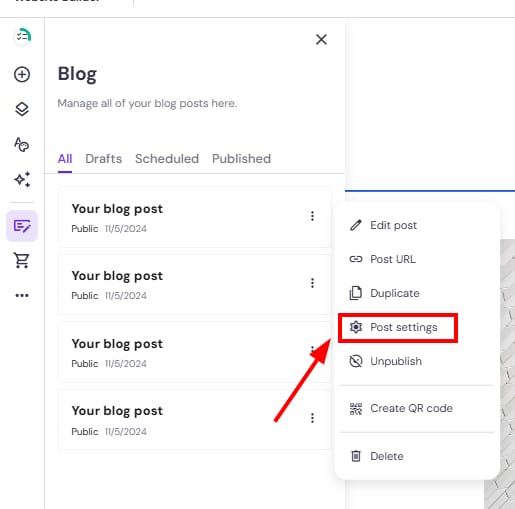Switch to the Drafts tab

tap(104, 159)
